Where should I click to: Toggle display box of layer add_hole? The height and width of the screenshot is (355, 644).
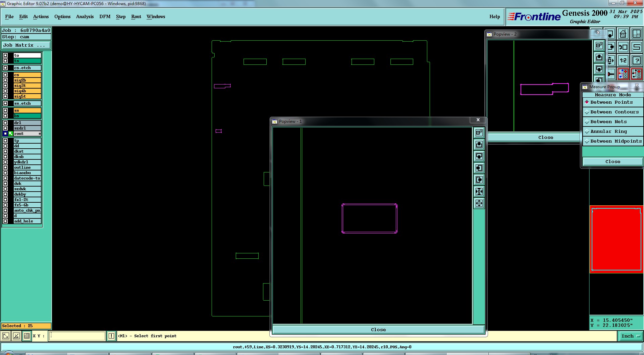coord(5,221)
